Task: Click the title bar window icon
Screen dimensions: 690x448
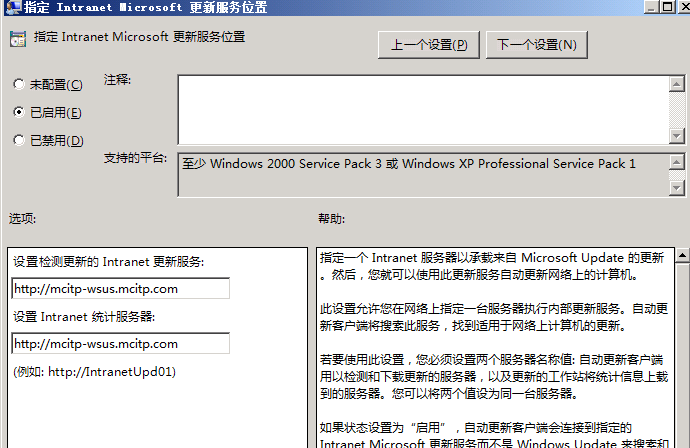Action: pyautogui.click(x=13, y=7)
